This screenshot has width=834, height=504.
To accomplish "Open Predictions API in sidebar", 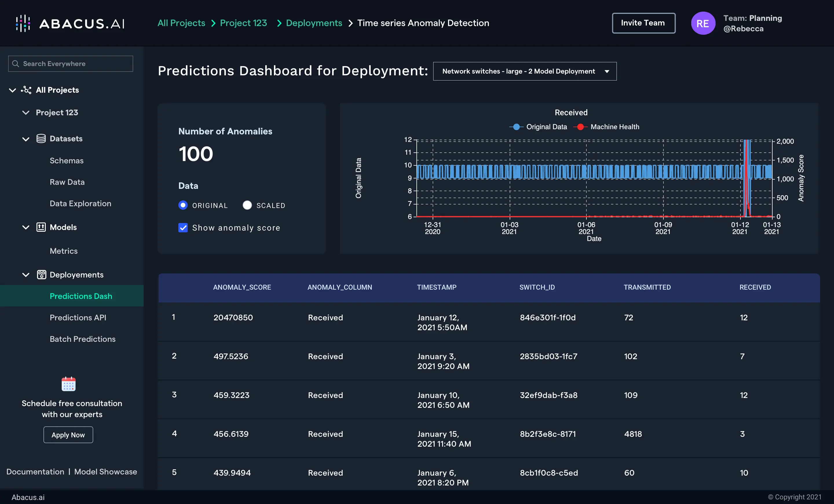I will (x=78, y=317).
